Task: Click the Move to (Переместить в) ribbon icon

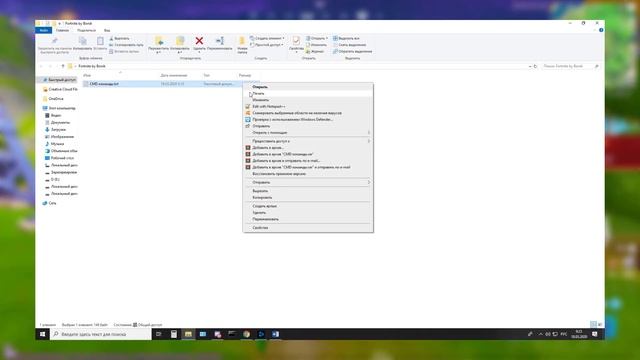Action: [159, 41]
